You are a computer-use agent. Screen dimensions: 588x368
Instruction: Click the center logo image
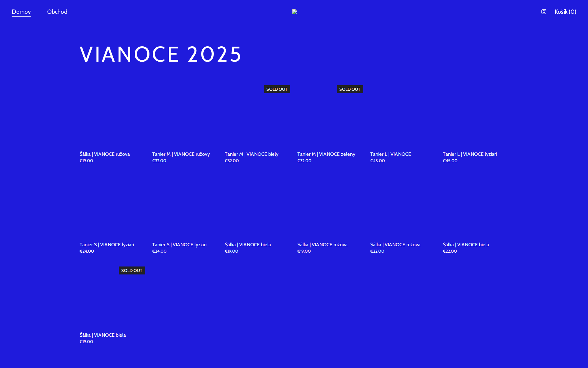tap(294, 12)
